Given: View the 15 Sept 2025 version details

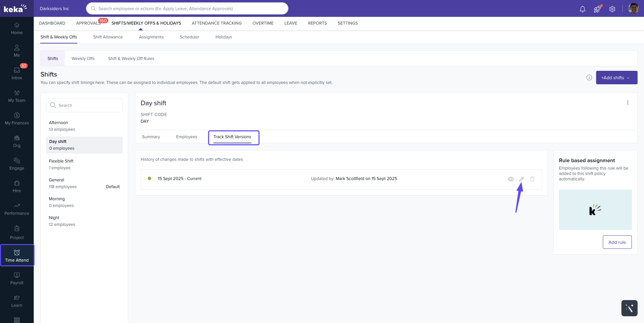Looking at the screenshot, I should (x=510, y=179).
